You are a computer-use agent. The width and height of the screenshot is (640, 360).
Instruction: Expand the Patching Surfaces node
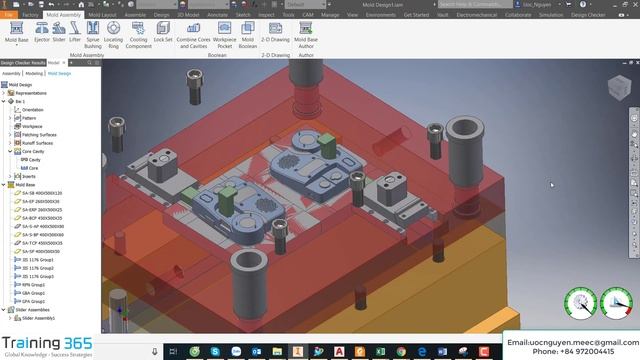pyautogui.click(x=10, y=135)
